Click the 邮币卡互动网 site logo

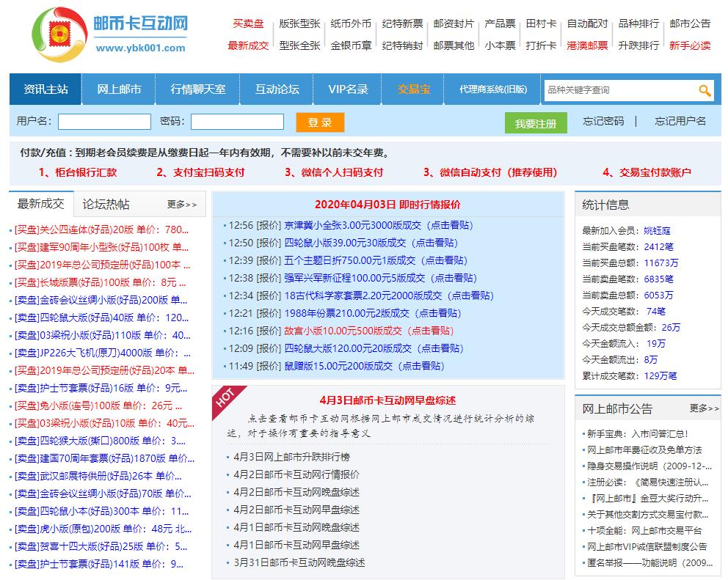(x=110, y=34)
